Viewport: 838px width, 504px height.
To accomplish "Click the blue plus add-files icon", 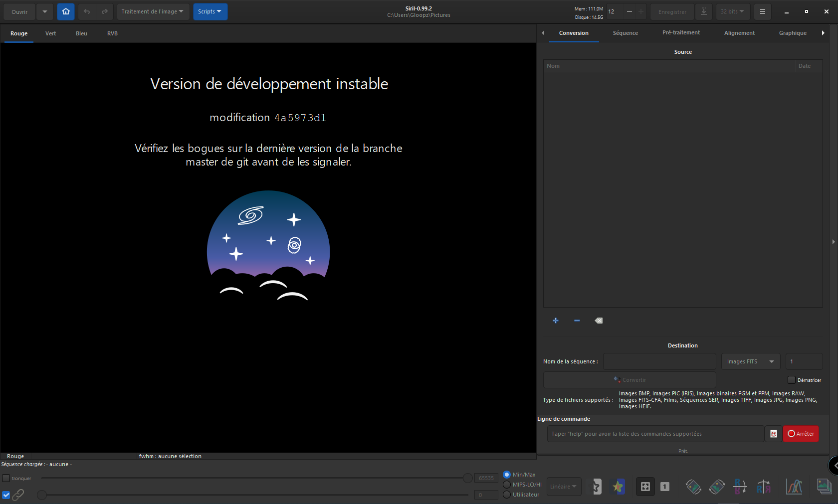I will [555, 321].
